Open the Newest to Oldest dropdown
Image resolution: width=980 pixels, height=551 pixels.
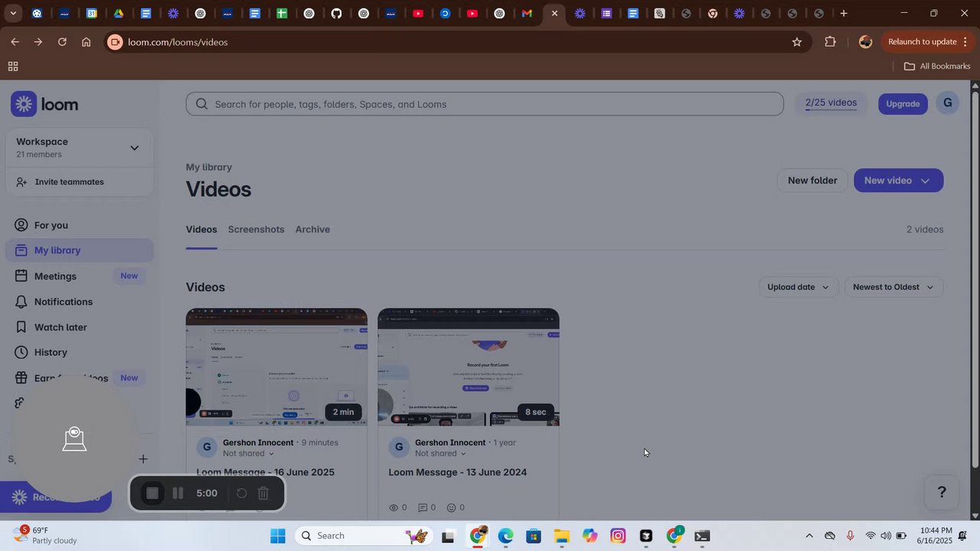(x=893, y=287)
